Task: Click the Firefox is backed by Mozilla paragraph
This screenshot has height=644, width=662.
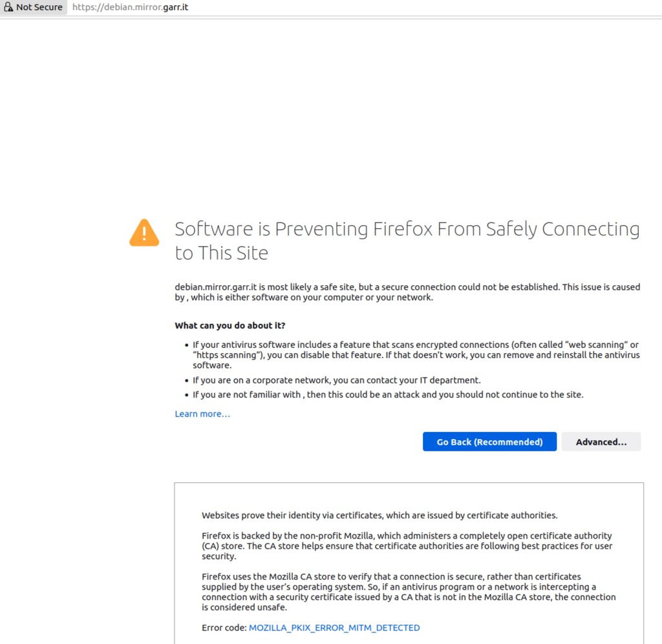Action: coord(407,546)
